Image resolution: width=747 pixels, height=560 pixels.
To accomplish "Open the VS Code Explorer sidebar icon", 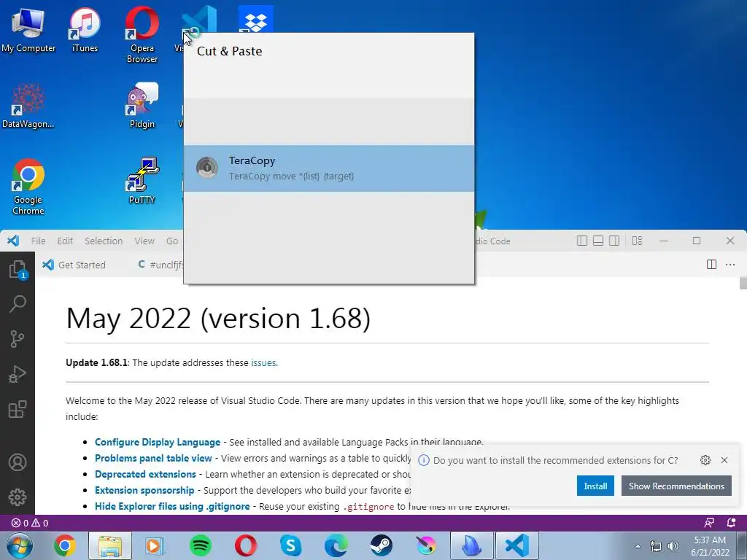I will tap(18, 270).
